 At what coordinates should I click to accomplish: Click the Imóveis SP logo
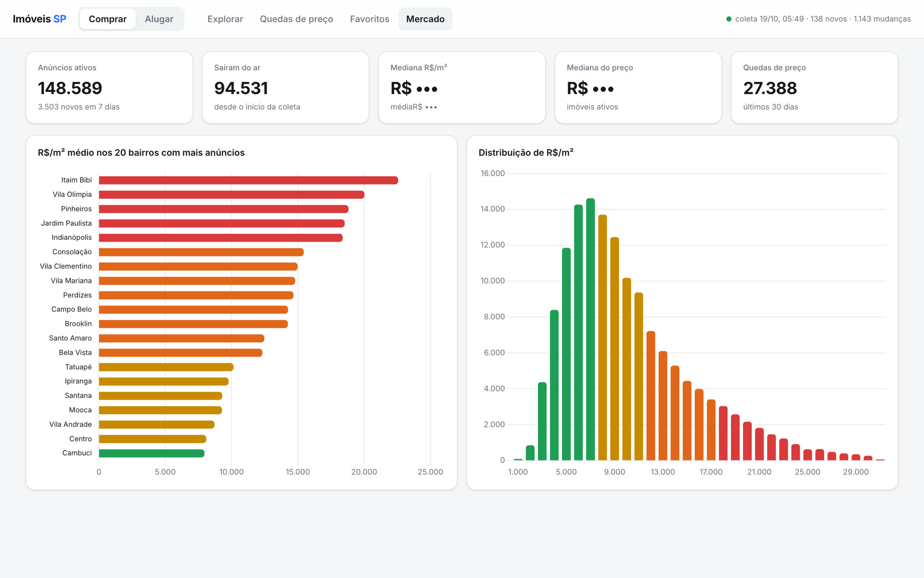click(x=39, y=19)
